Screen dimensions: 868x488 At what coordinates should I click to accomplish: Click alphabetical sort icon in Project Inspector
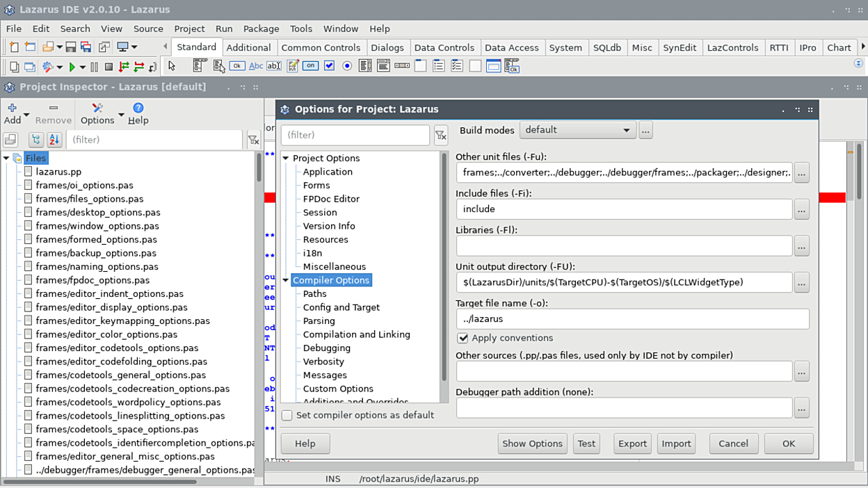pyautogui.click(x=54, y=140)
